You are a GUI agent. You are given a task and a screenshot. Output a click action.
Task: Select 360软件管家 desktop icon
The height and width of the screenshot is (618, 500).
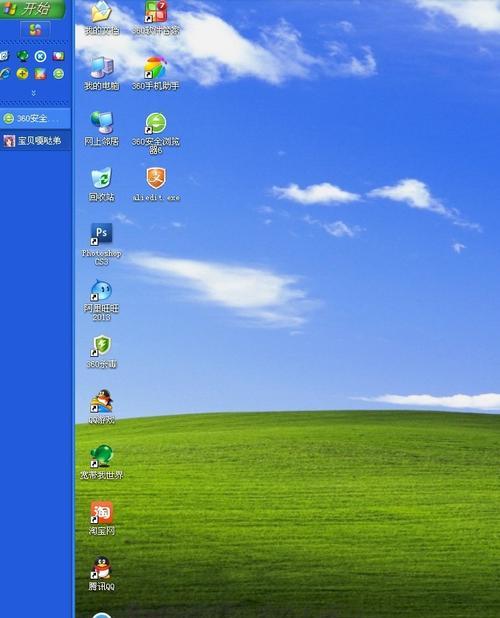click(156, 18)
